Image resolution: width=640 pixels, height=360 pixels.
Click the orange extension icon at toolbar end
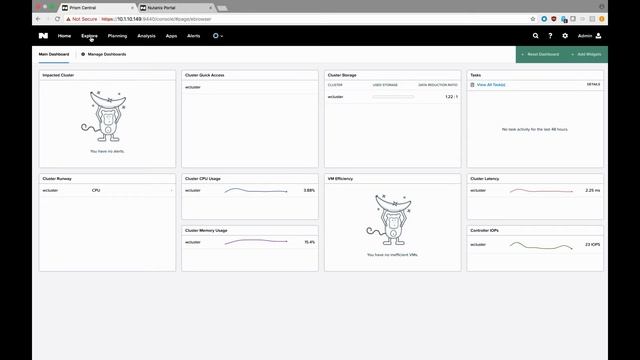tap(602, 19)
